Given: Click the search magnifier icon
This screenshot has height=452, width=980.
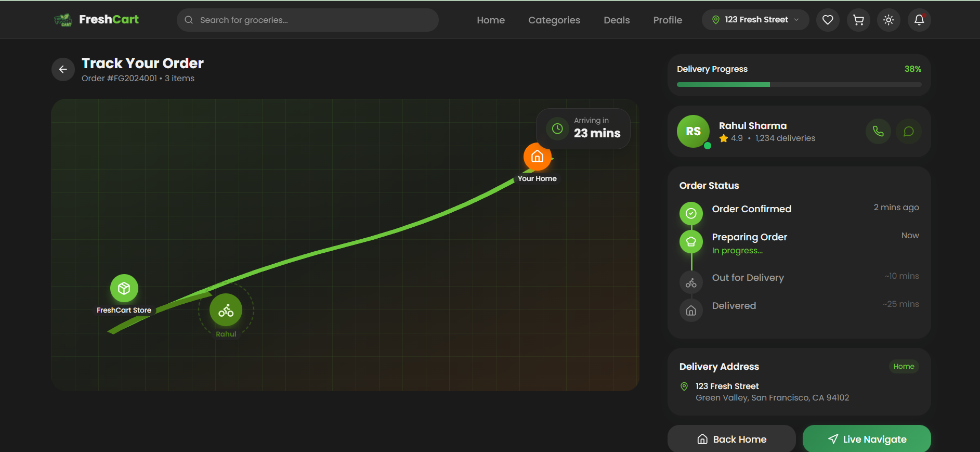Looking at the screenshot, I should (x=189, y=20).
